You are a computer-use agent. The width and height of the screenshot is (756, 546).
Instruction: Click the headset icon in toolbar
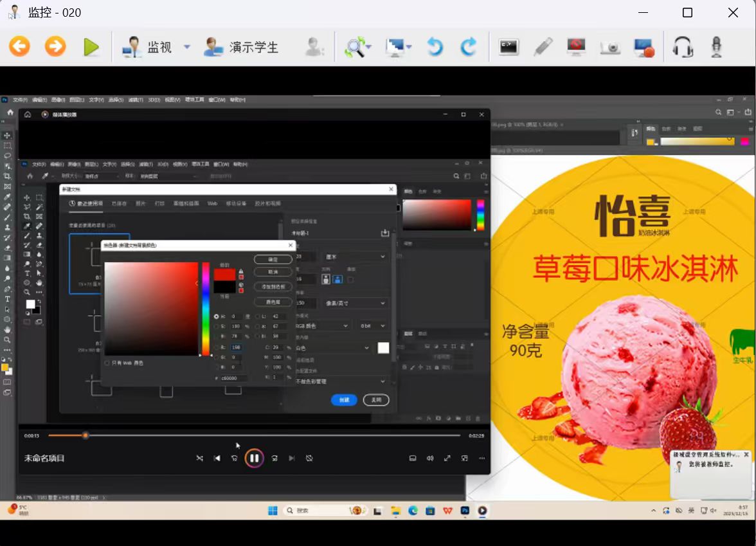coord(682,46)
